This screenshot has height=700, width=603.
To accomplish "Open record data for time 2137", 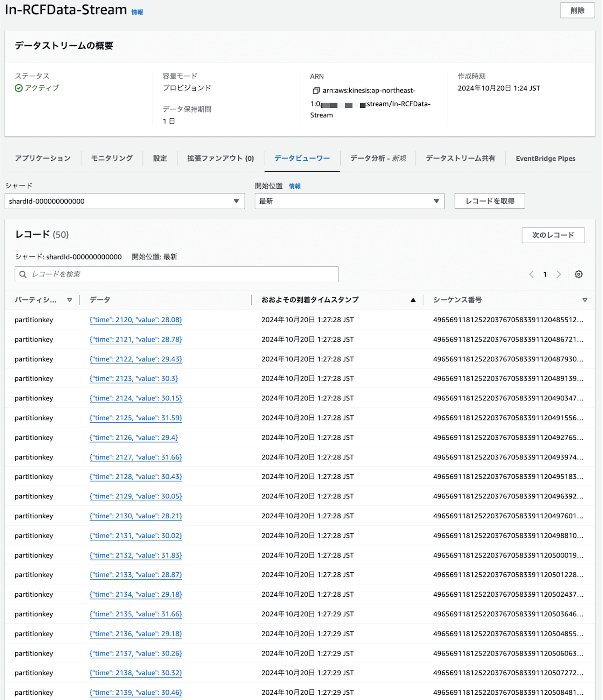I will (136, 654).
